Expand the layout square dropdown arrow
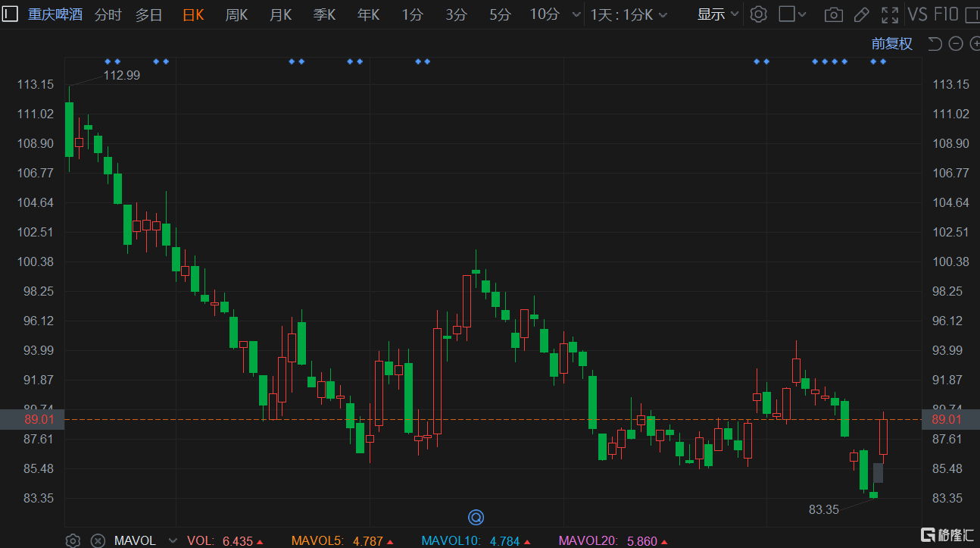 coord(803,14)
